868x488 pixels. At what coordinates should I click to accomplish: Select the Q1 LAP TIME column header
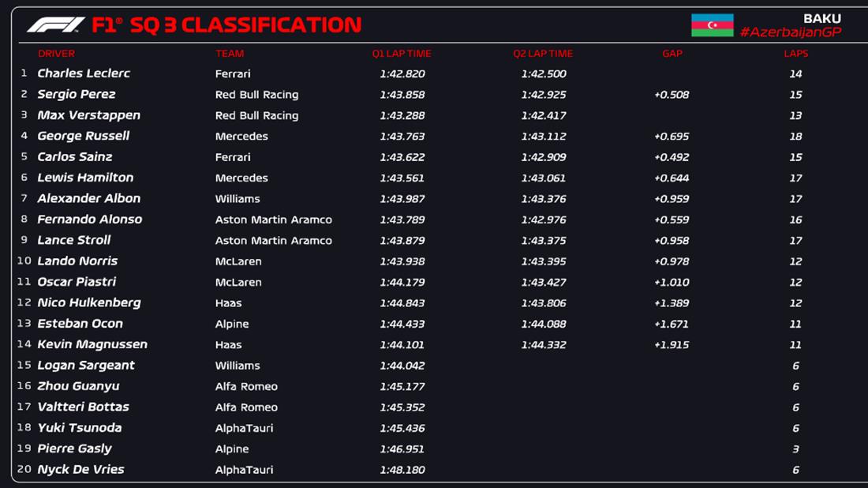coord(402,54)
